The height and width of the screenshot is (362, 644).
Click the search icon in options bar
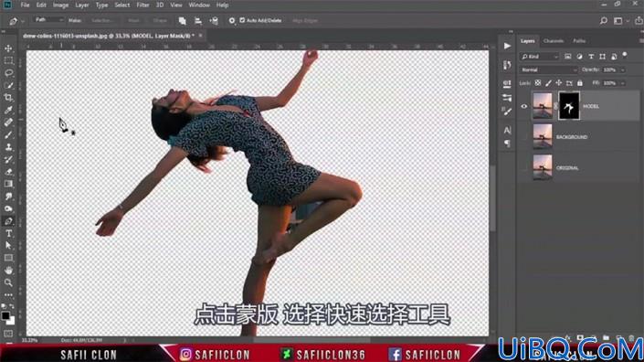pyautogui.click(x=603, y=20)
